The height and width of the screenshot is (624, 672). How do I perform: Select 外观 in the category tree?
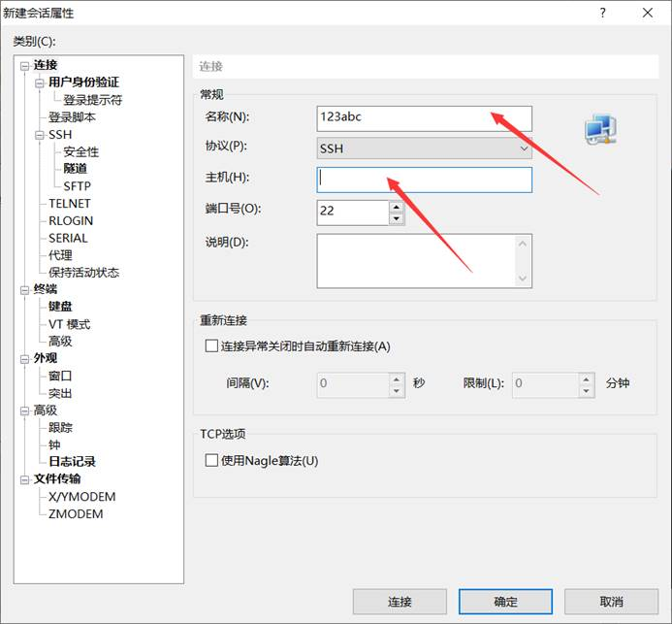pos(46,358)
